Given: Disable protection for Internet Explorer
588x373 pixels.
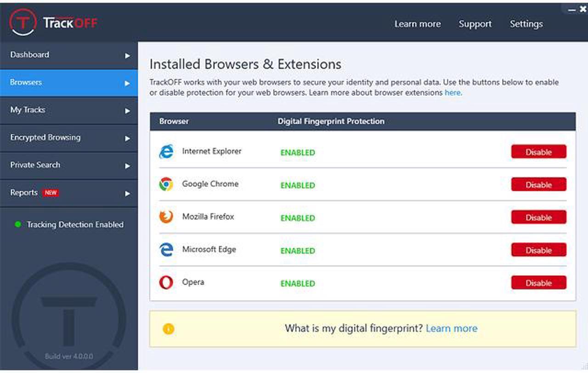Looking at the screenshot, I should [539, 152].
